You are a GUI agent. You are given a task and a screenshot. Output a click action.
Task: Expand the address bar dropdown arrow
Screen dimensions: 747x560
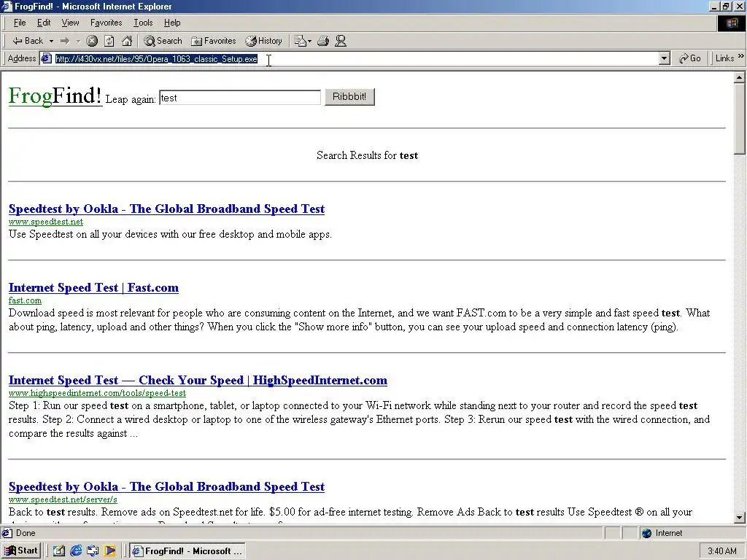(664, 58)
